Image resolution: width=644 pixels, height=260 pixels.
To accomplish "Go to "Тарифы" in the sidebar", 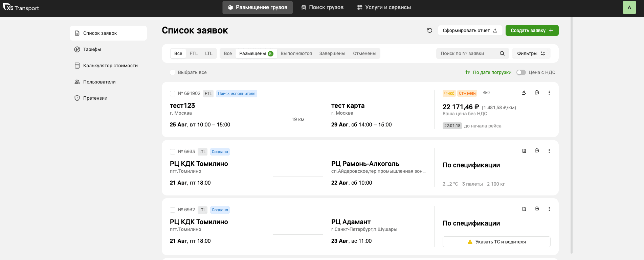I will 108,49.
